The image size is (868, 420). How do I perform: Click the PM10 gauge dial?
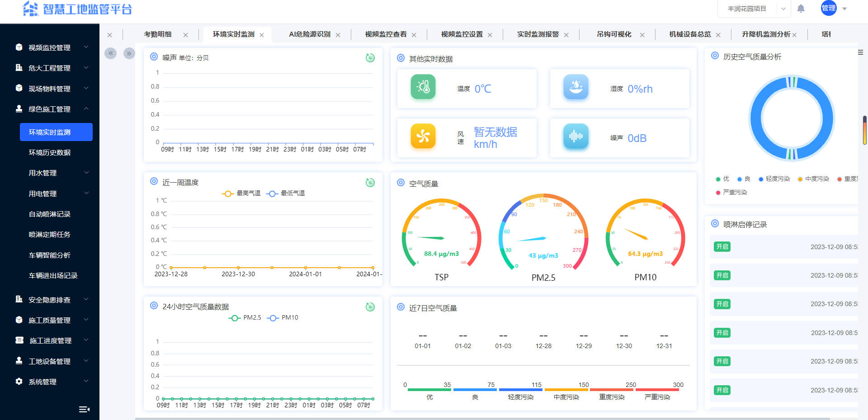[646, 234]
